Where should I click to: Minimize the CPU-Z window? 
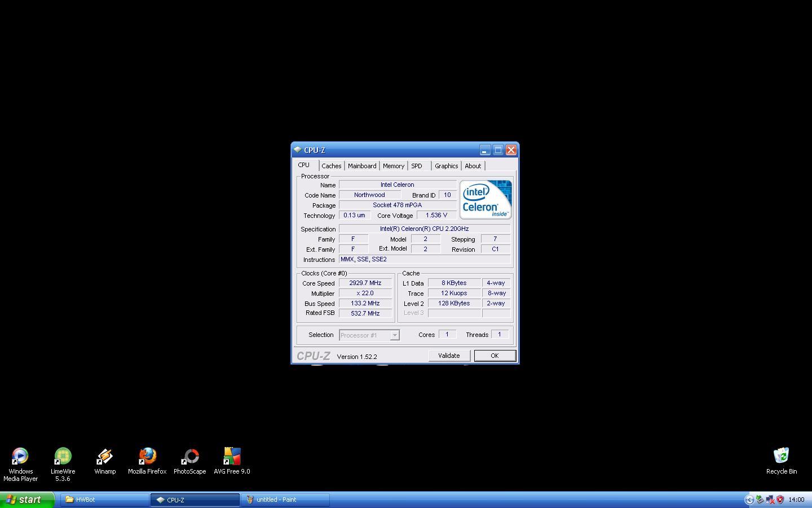pyautogui.click(x=485, y=150)
